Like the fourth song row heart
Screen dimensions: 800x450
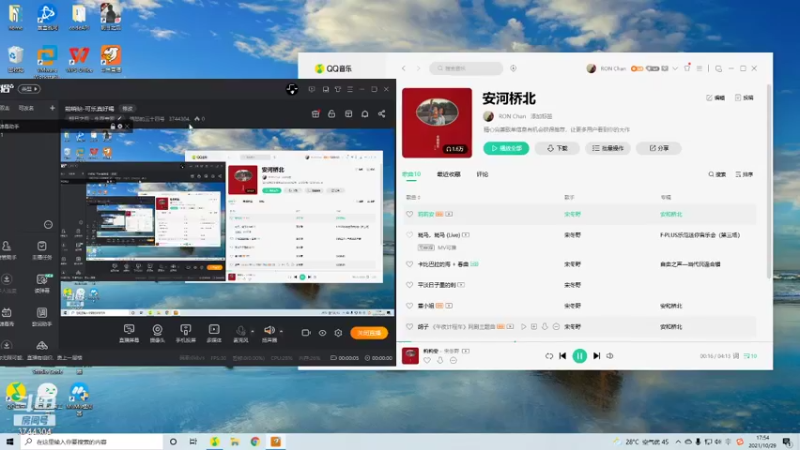(x=409, y=285)
